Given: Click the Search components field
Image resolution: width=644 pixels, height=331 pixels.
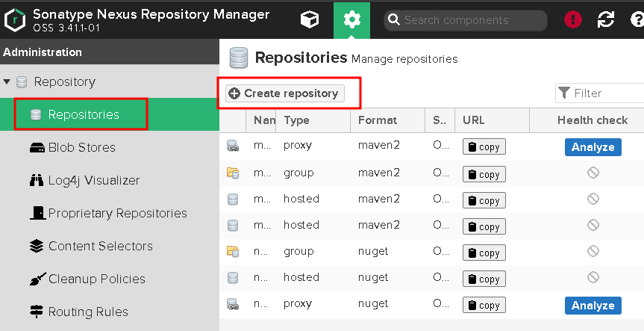Looking at the screenshot, I should (x=466, y=20).
